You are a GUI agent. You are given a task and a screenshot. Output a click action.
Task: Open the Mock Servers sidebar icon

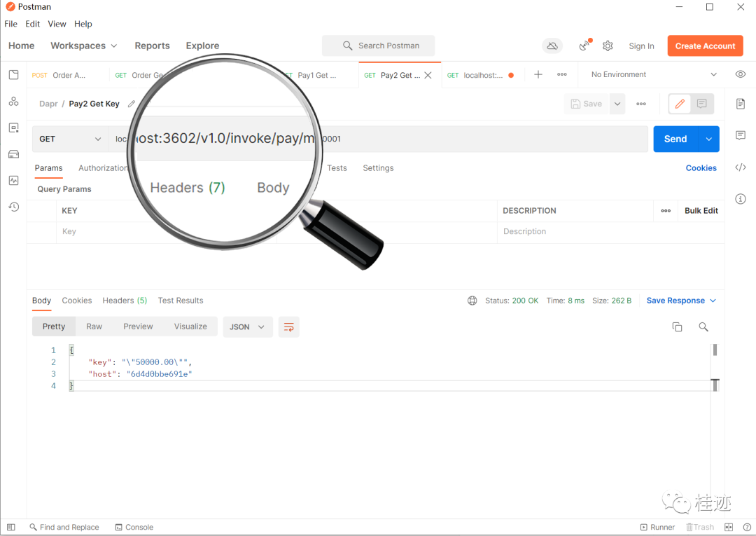coord(13,154)
